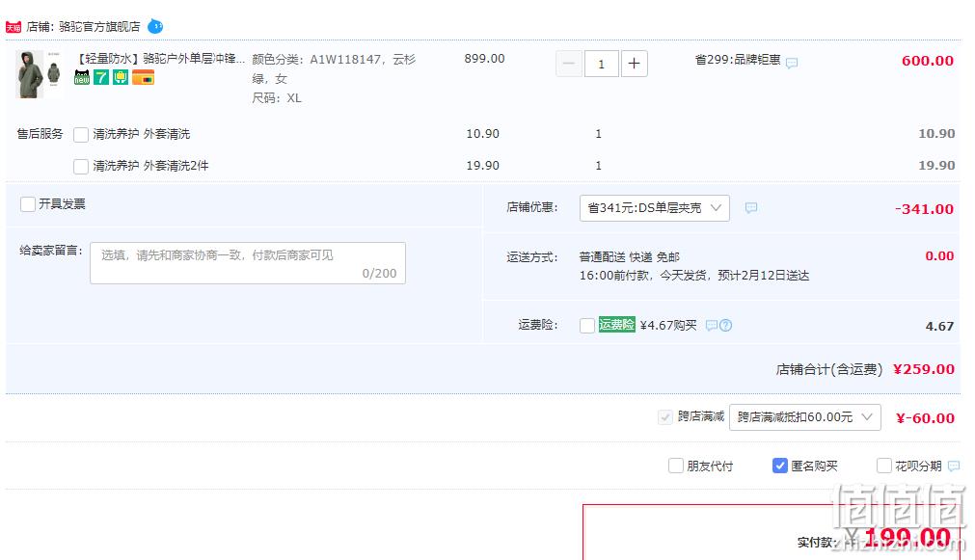Click the 给卖家留言 label

pos(51,250)
